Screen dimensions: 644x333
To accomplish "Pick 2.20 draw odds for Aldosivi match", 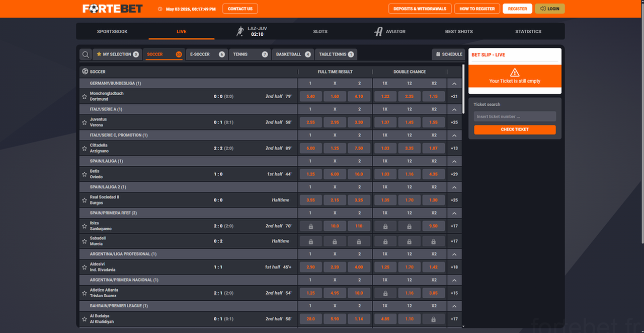I will [335, 267].
